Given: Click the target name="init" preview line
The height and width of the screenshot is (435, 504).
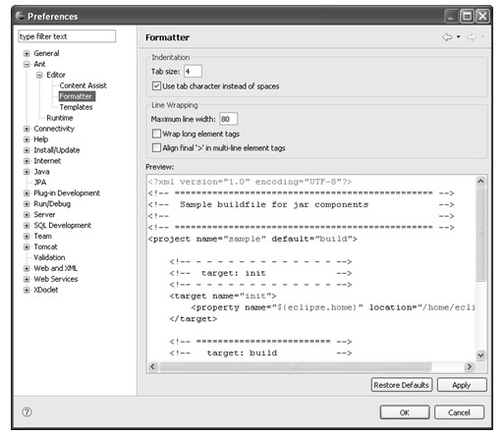Looking at the screenshot, I should 223,296.
